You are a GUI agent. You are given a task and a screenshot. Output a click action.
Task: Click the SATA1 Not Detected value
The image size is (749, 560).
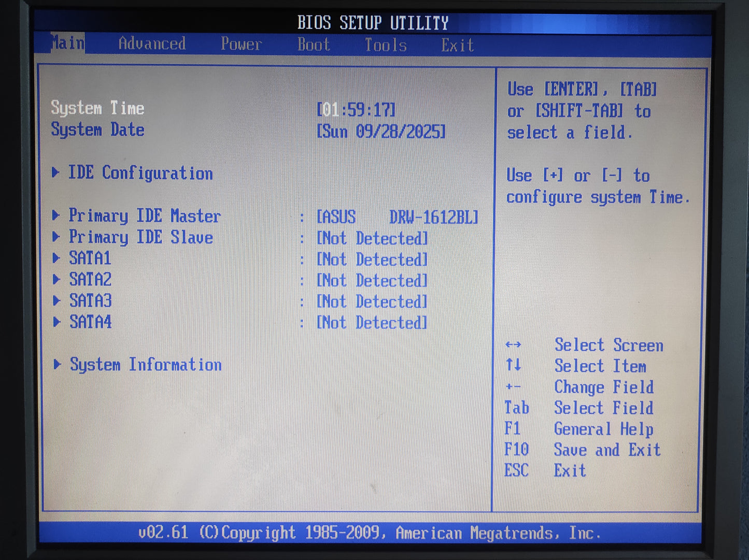click(x=372, y=260)
